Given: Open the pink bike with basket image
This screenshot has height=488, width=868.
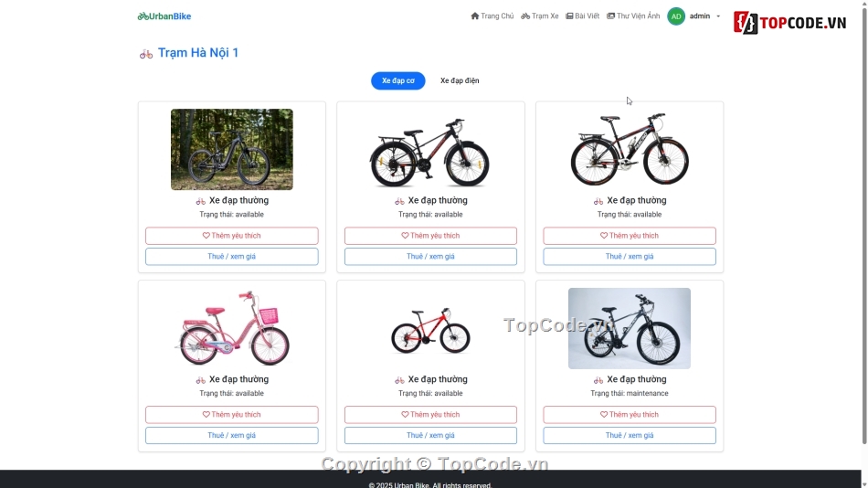Looking at the screenshot, I should [x=232, y=328].
